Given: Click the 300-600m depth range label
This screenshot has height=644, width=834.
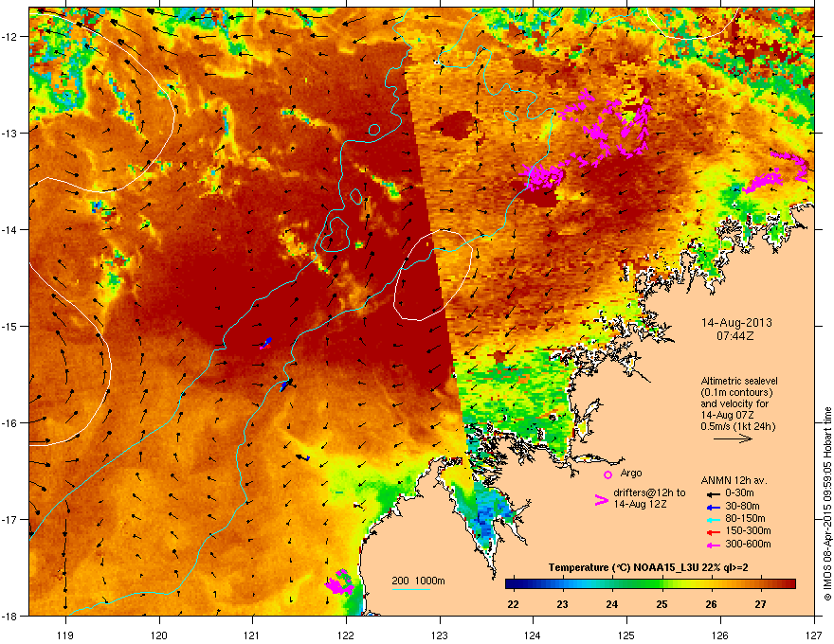Looking at the screenshot, I should 748,545.
